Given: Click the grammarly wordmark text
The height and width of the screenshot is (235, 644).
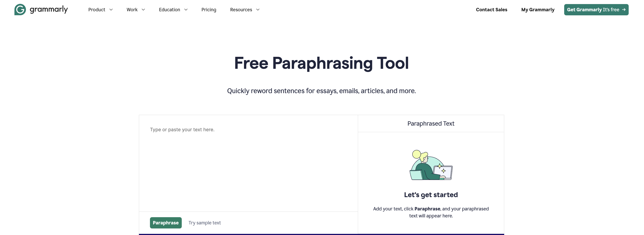Looking at the screenshot, I should [49, 9].
